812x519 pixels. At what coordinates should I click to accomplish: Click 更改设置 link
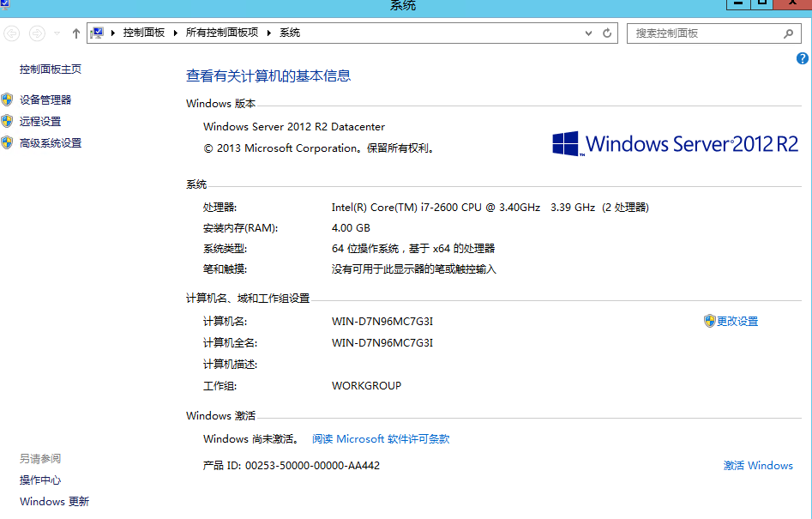pyautogui.click(x=737, y=321)
